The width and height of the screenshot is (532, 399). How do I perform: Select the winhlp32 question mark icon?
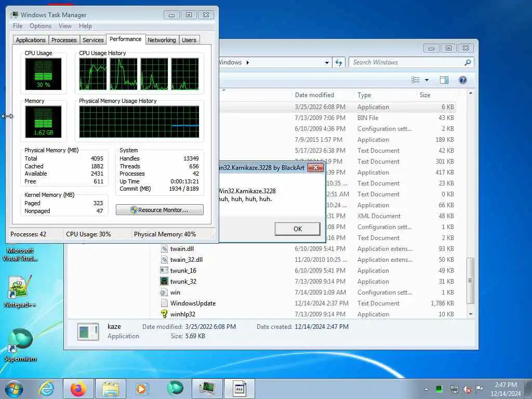pos(164,314)
